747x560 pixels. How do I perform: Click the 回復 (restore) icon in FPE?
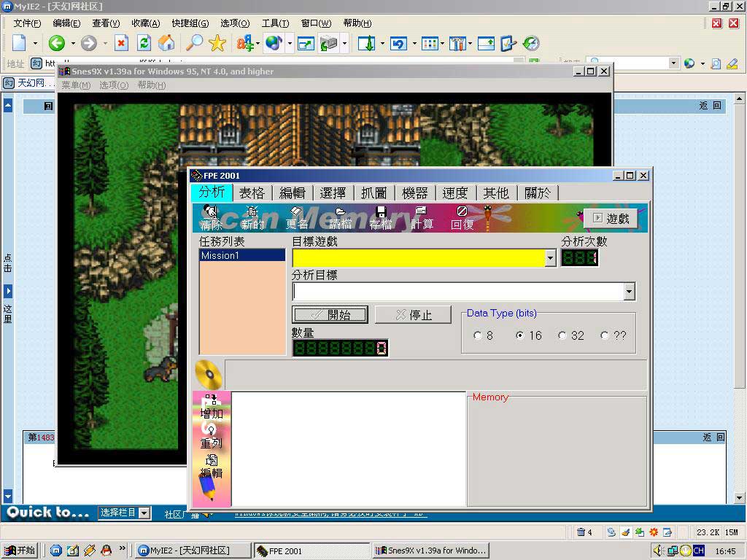tap(462, 217)
